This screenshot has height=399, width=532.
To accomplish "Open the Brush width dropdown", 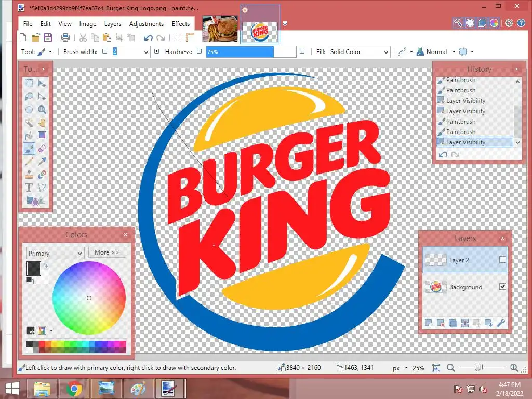I will point(146,52).
